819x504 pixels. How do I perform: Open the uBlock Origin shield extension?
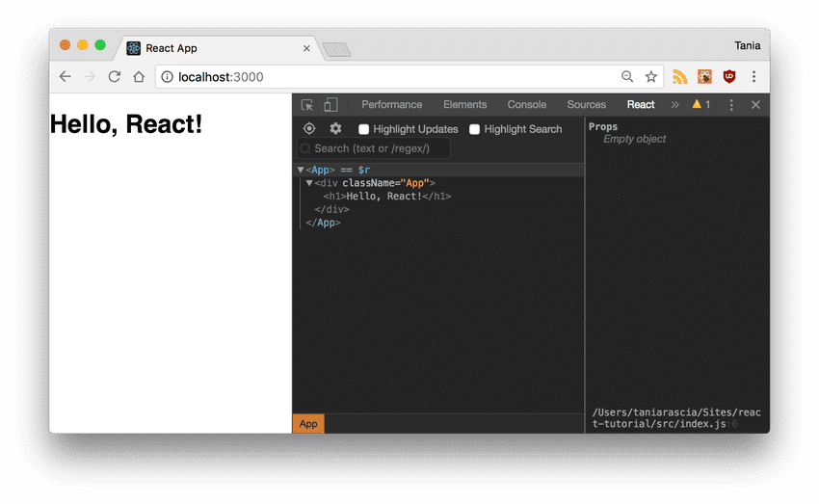click(x=729, y=77)
